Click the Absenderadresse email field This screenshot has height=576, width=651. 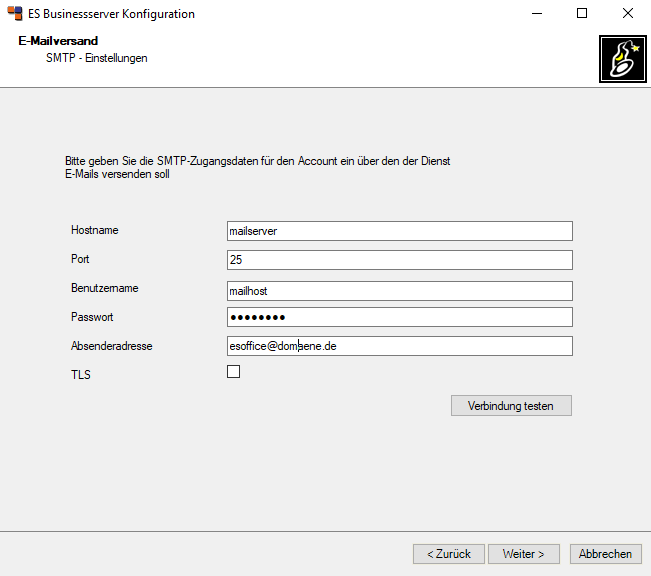pos(399,346)
